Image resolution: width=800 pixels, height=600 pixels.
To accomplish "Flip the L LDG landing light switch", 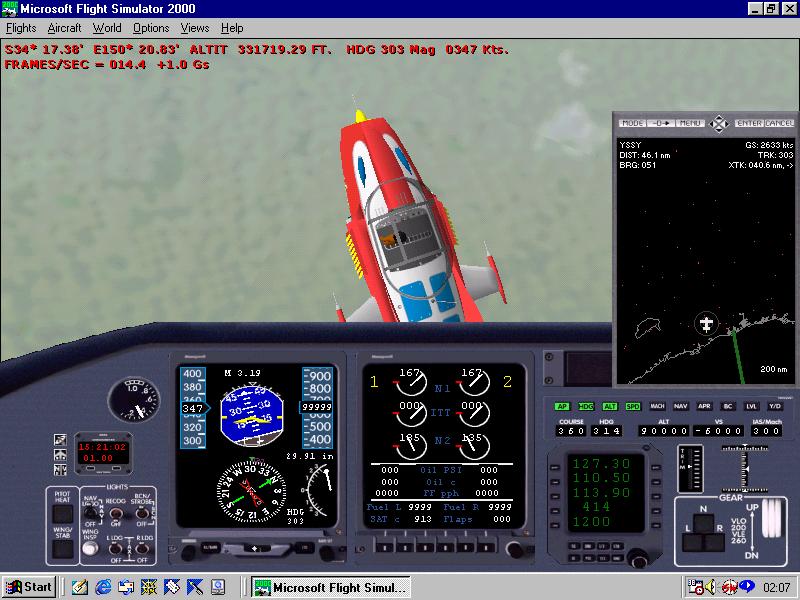I will pos(116,549).
